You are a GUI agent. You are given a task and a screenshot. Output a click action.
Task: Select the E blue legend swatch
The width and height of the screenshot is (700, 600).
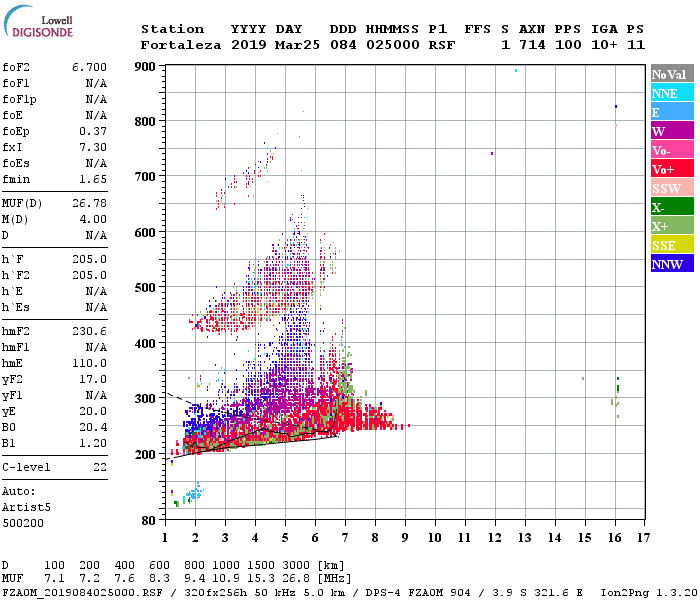click(x=672, y=112)
